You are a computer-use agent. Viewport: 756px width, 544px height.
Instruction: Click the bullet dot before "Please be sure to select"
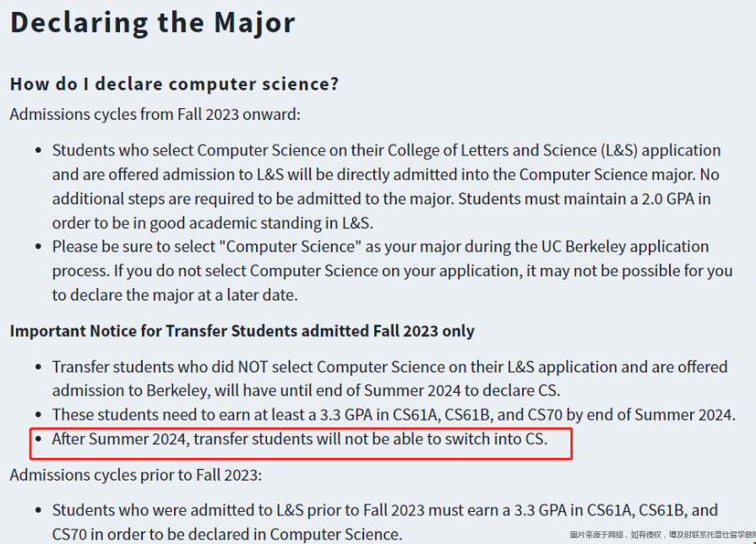[39, 247]
